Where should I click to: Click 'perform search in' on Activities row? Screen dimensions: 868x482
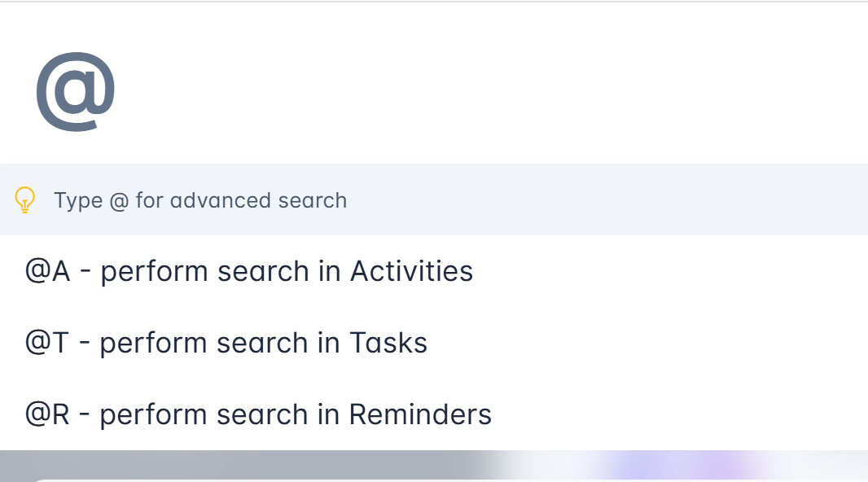(x=220, y=271)
